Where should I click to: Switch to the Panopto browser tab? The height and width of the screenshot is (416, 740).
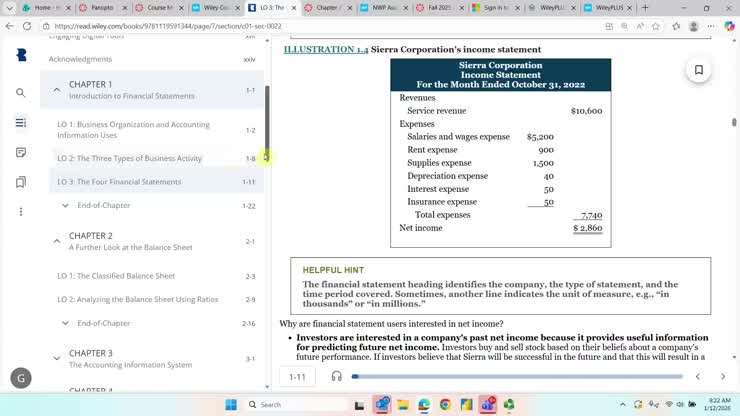102,8
